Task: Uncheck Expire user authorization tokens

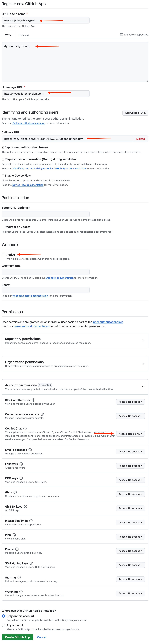Action: (x=3, y=147)
